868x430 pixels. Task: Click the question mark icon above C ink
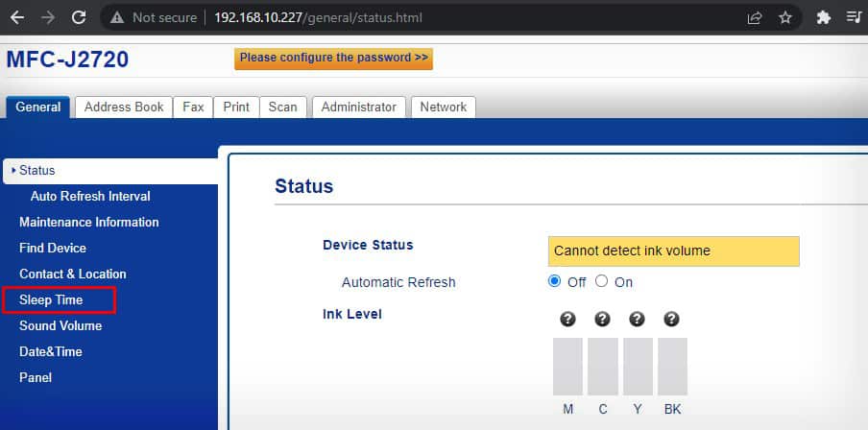602,319
